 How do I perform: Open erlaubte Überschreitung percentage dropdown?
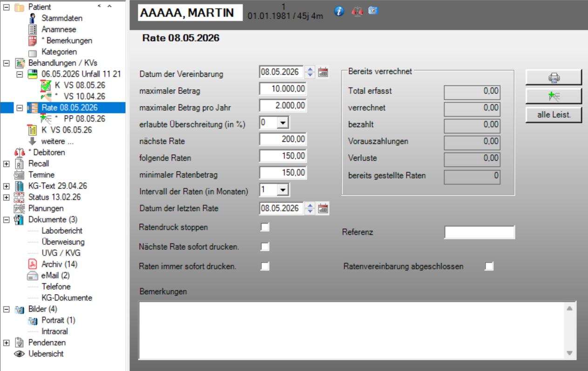coord(283,123)
